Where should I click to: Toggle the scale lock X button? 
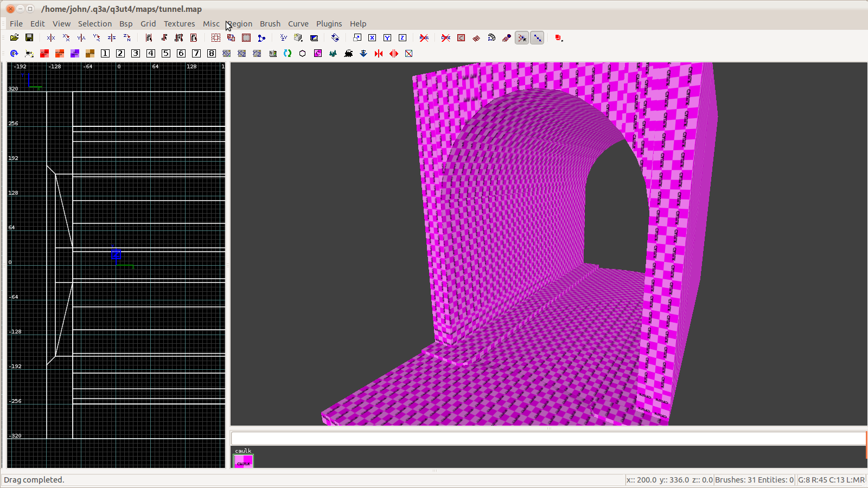372,38
